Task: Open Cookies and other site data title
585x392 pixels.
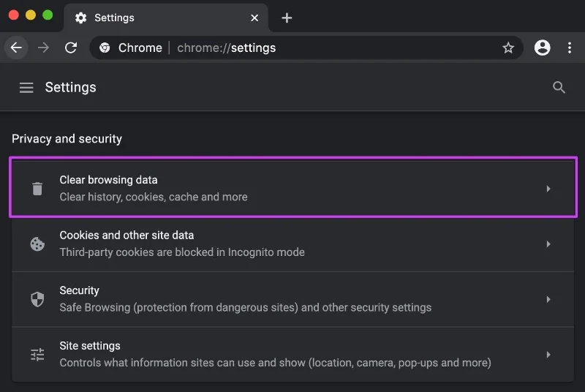Action: (127, 235)
